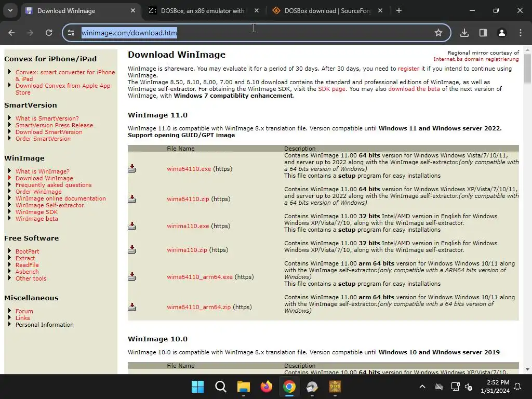
Task: Open the Windows Start menu
Action: click(197, 387)
